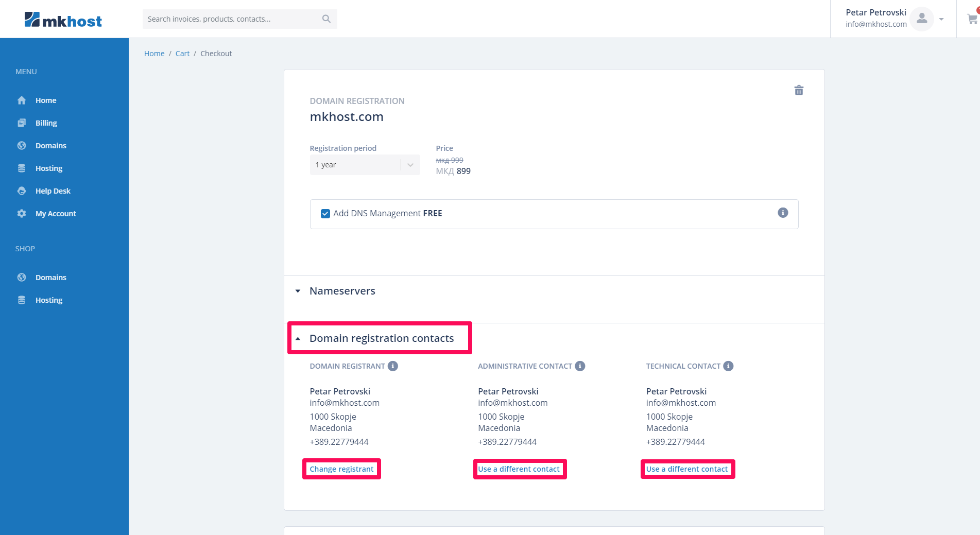Open Billing in the sidebar menu
The image size is (980, 535).
click(x=46, y=123)
